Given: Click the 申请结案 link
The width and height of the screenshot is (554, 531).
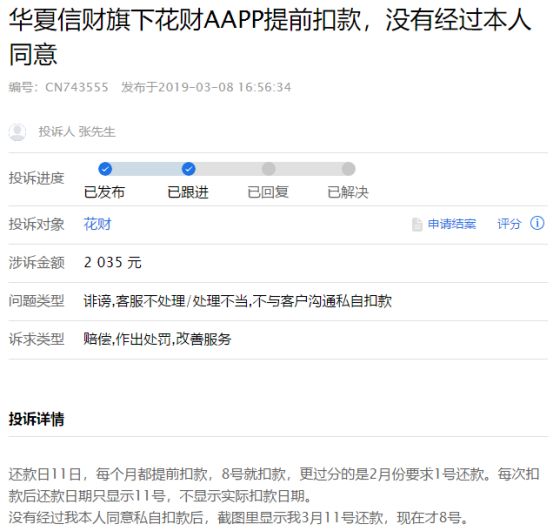Looking at the screenshot, I should [452, 224].
